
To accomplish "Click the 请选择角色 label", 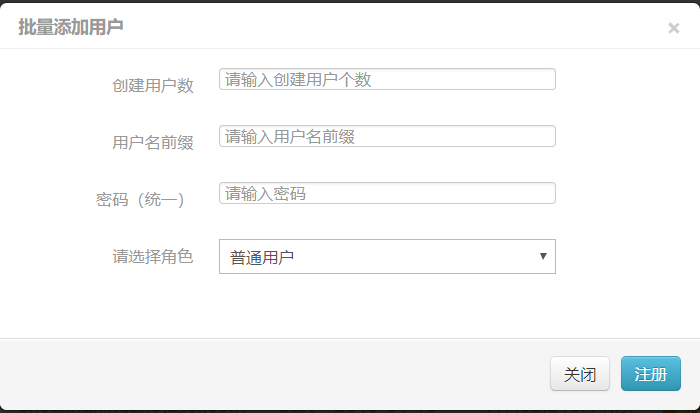I will click(x=152, y=256).
